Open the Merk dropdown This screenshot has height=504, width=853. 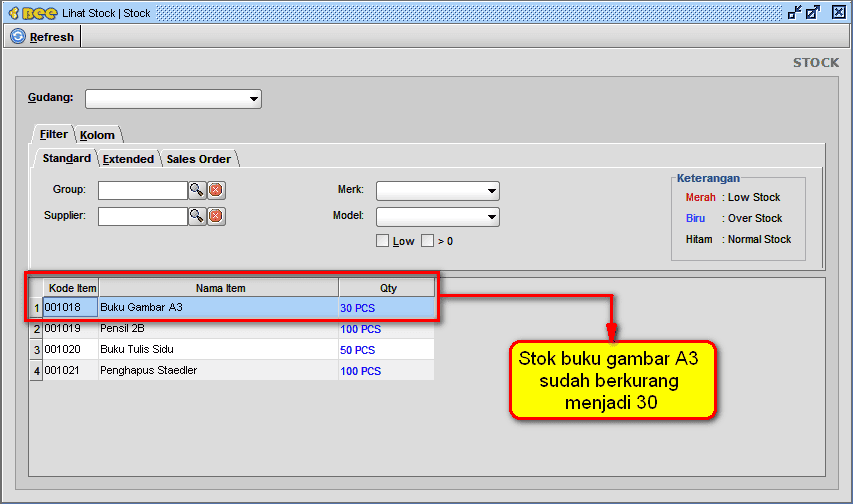click(437, 191)
